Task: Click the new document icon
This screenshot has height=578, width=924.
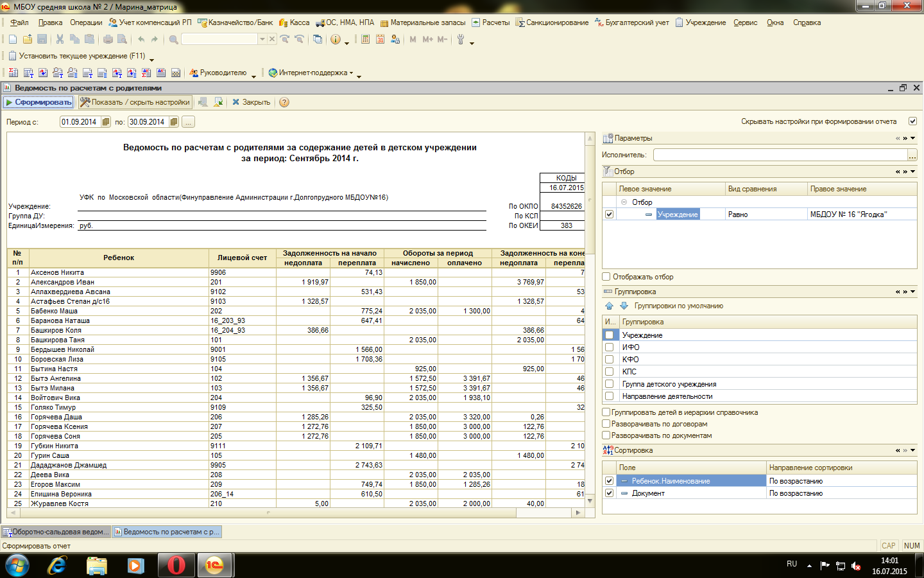Action: 13,39
